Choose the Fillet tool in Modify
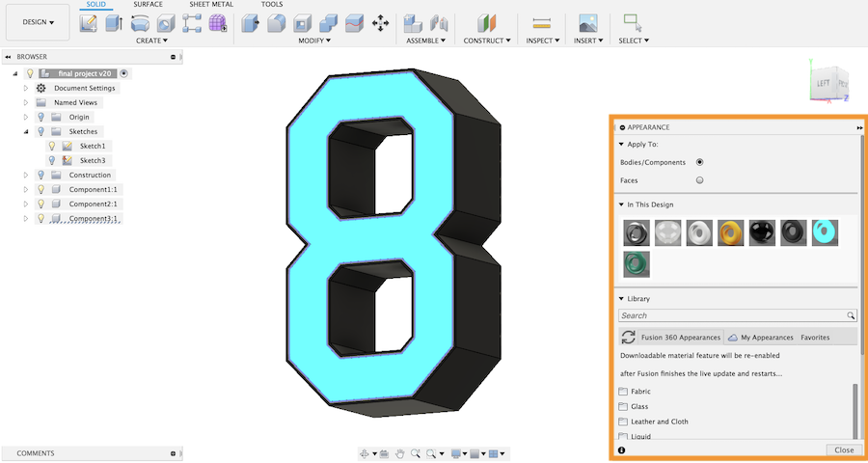 [x=276, y=23]
